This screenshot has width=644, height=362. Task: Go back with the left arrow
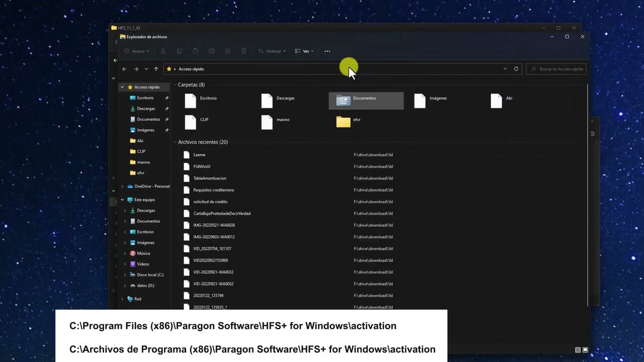[124, 69]
